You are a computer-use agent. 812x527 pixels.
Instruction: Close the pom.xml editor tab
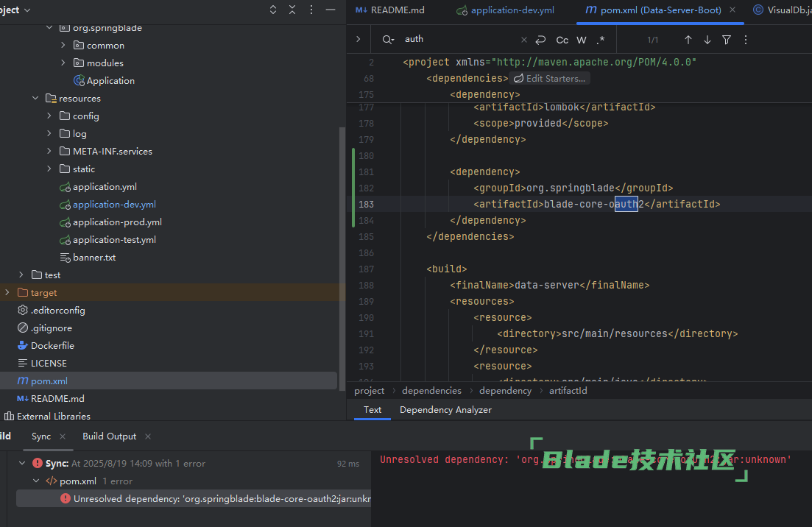pyautogui.click(x=731, y=10)
